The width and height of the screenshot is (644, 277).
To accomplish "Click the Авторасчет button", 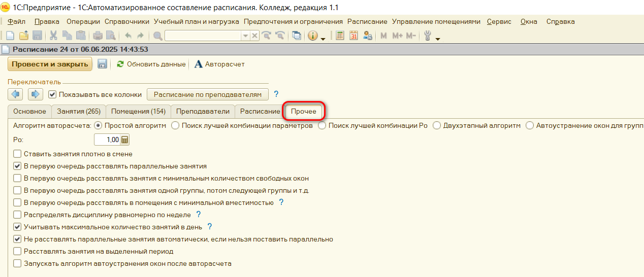I will [219, 64].
